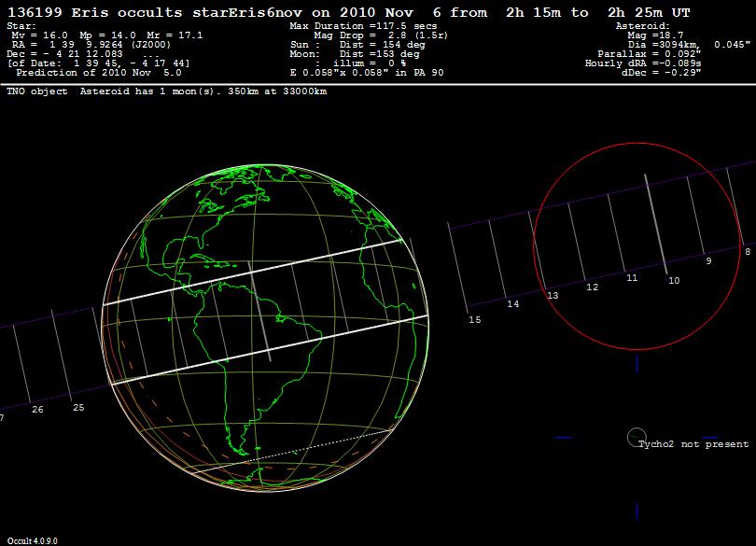
Task: Click the "Hourly dRA =-0.089s" line
Action: pos(643,63)
